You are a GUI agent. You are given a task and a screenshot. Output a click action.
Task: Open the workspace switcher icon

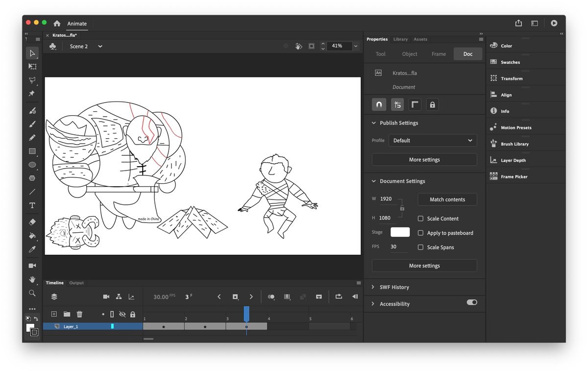pyautogui.click(x=535, y=23)
